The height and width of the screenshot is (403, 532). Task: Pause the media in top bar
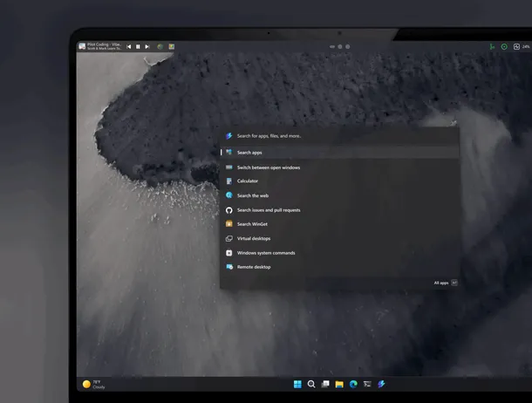point(138,47)
